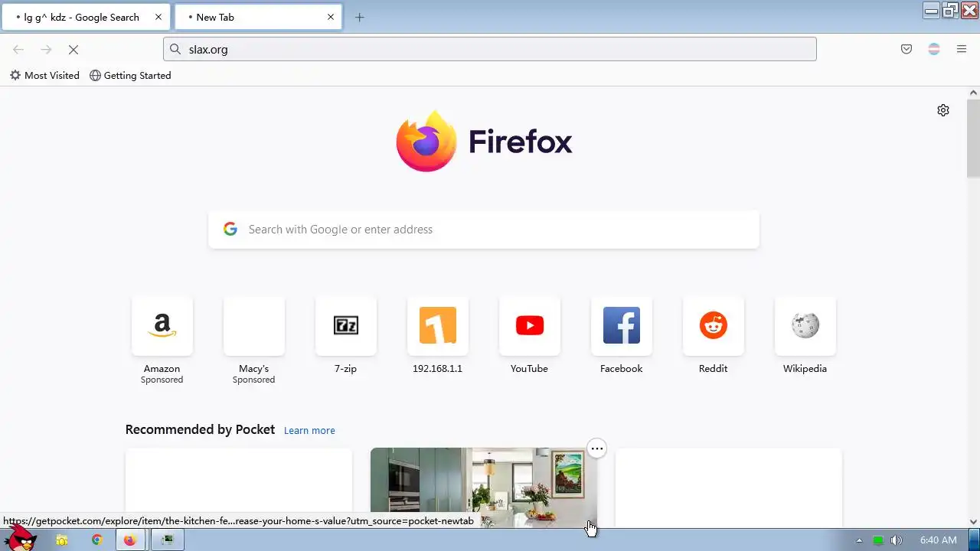This screenshot has width=980, height=551.
Task: Click the Pocket Learn more link
Action: (x=309, y=430)
